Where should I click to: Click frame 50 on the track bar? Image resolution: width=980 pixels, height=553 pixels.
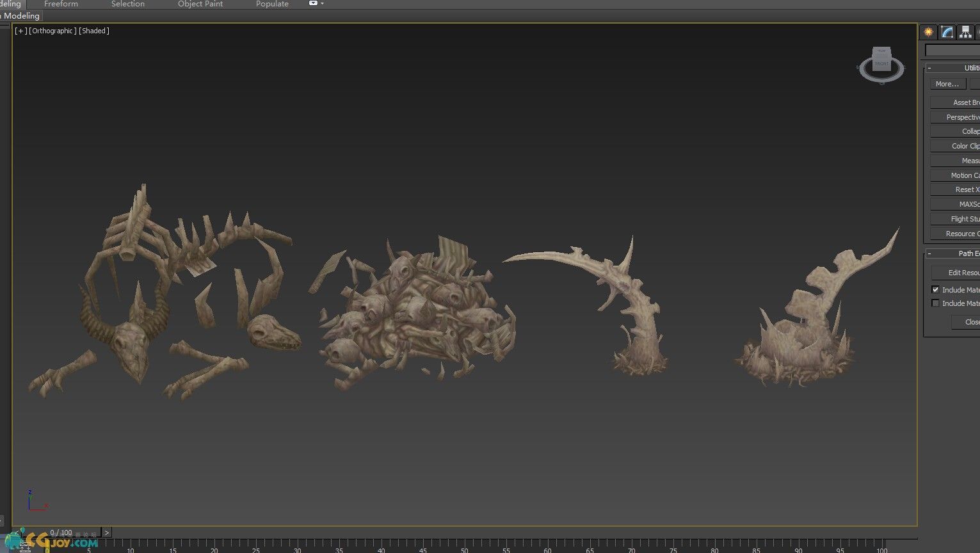pos(464,549)
